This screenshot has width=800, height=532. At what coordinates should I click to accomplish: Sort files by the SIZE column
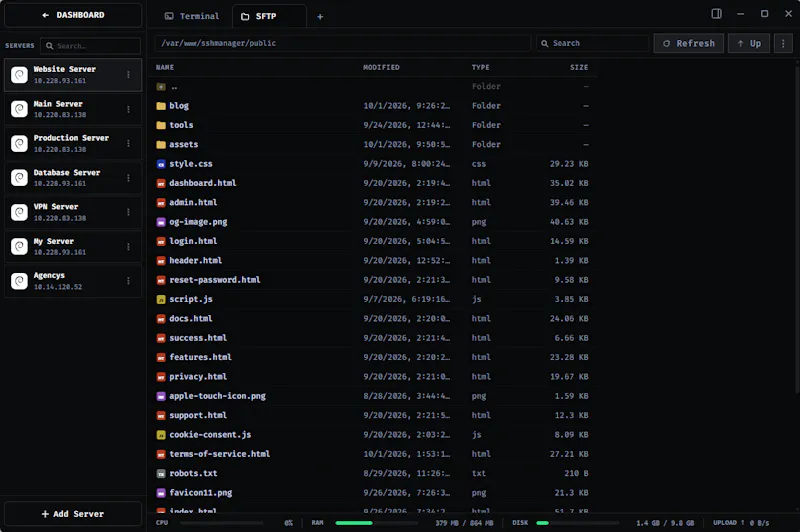[x=579, y=67]
